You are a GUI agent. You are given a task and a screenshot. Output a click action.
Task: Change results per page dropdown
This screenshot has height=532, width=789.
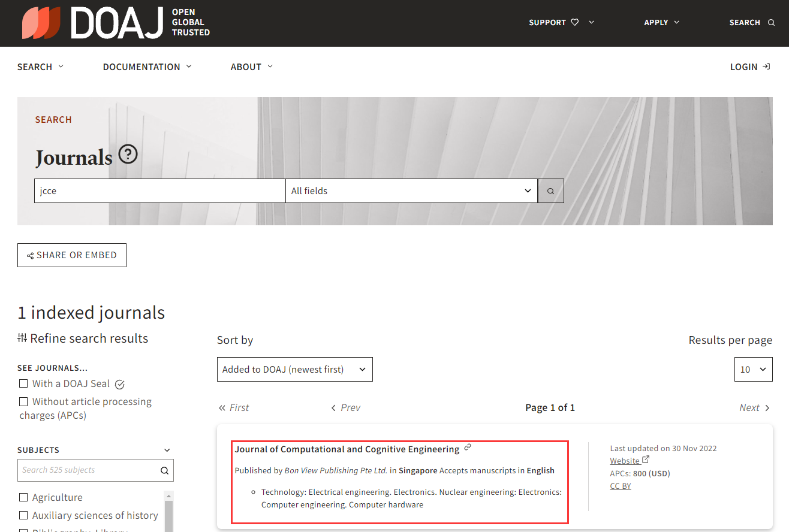coord(753,370)
